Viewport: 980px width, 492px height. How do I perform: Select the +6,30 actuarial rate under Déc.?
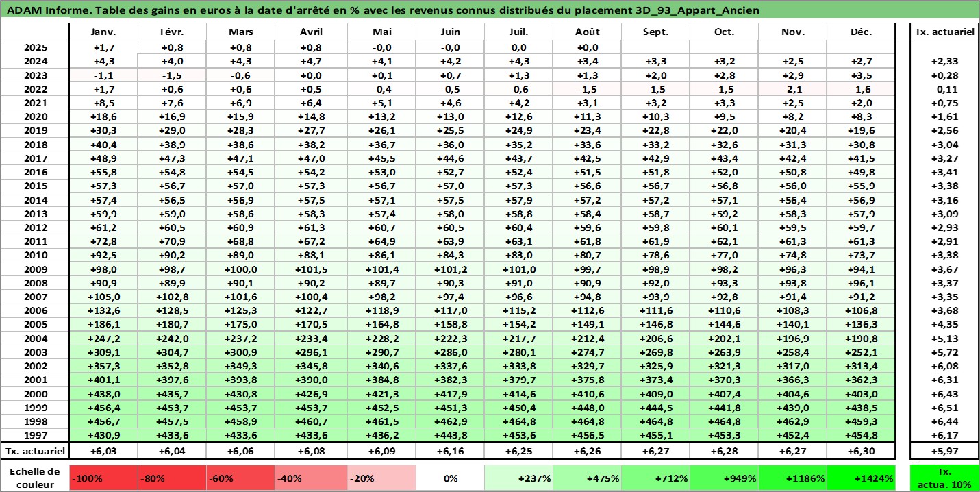coord(861,451)
